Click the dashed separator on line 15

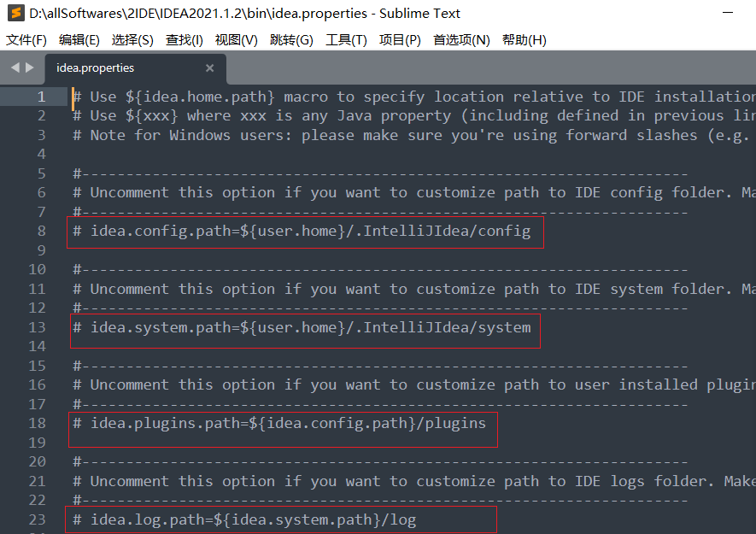click(380, 367)
